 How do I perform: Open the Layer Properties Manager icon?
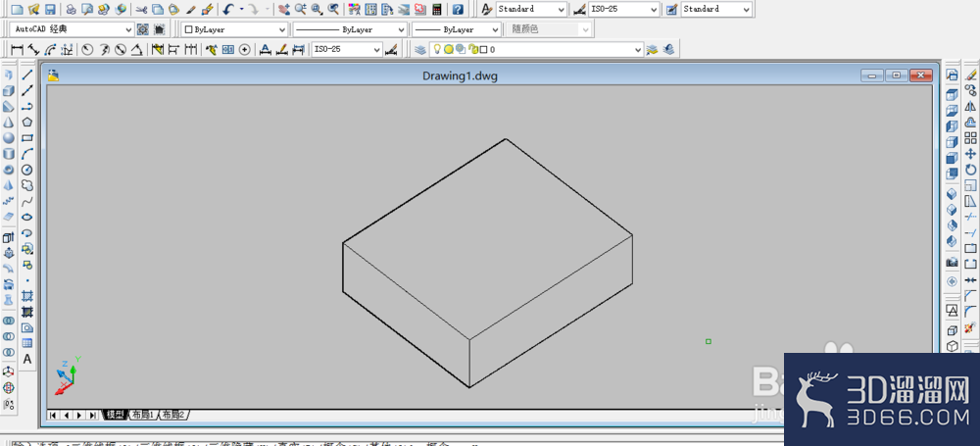pos(420,49)
